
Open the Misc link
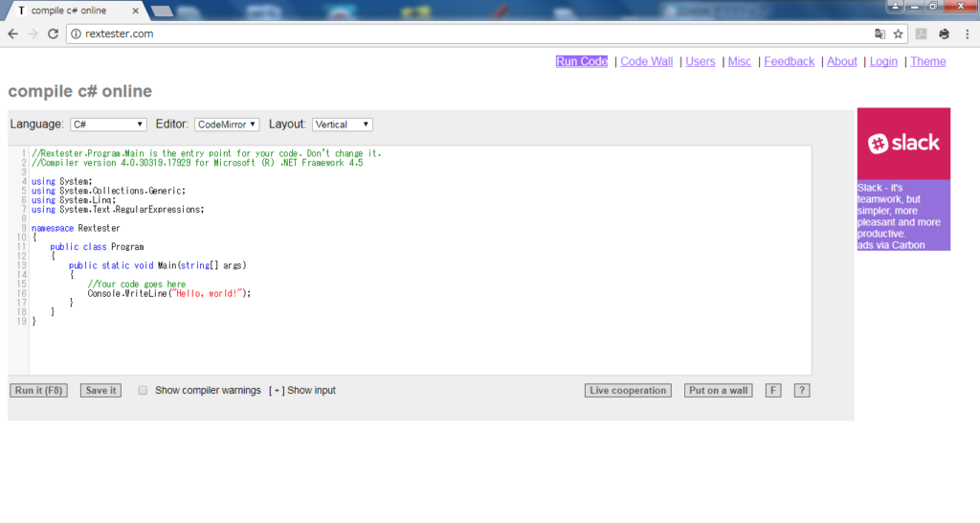tap(740, 61)
